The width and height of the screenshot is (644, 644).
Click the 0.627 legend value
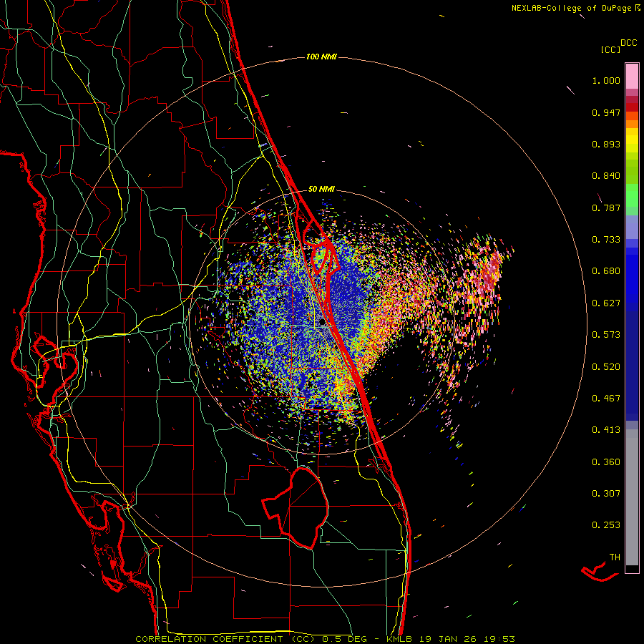click(x=606, y=303)
